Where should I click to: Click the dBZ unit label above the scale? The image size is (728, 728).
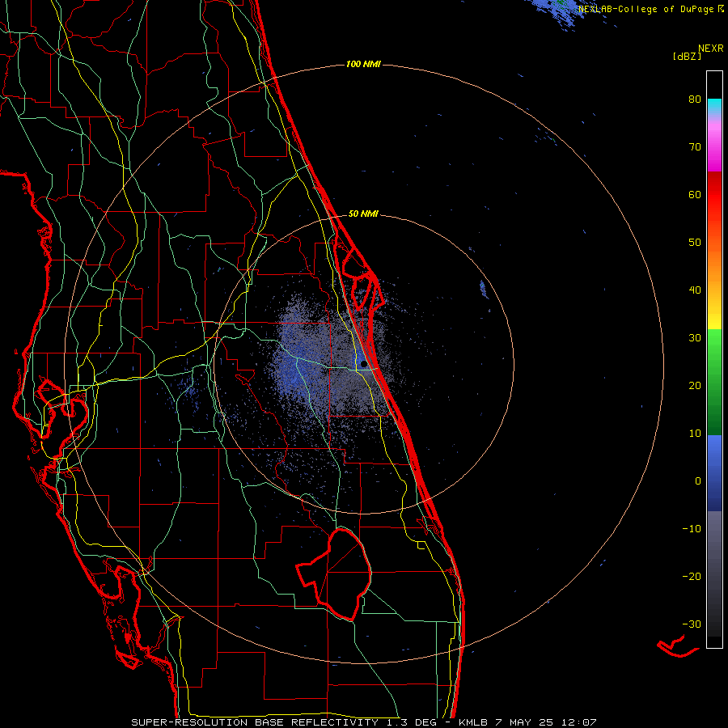(x=687, y=56)
